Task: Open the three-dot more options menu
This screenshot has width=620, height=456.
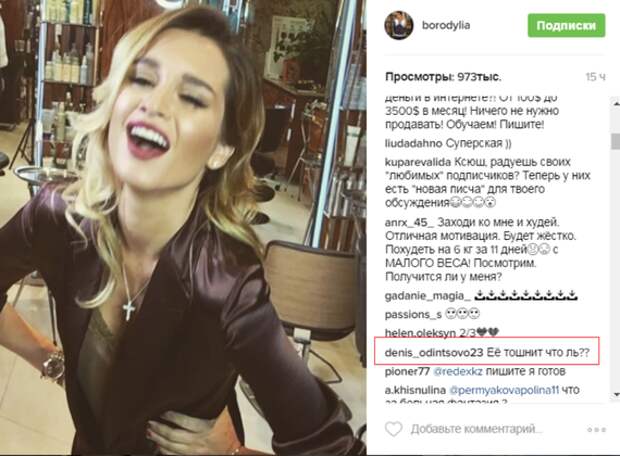Action: [596, 430]
